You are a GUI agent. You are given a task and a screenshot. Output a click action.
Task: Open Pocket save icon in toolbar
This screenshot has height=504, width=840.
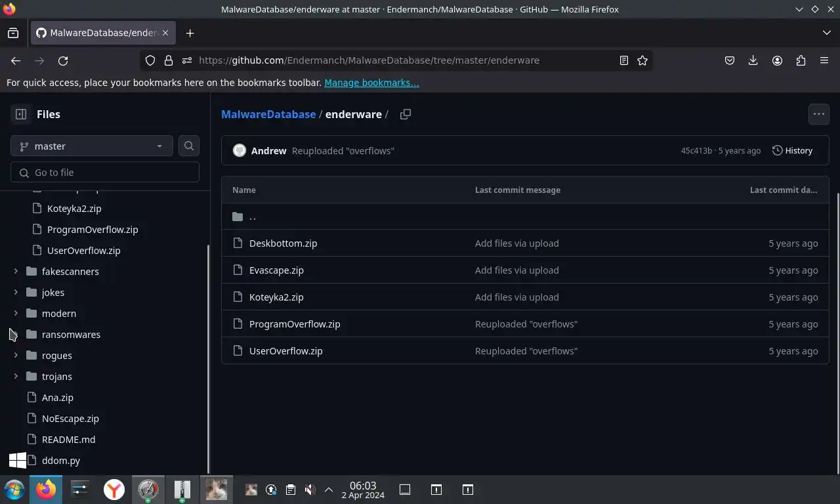pos(729,60)
